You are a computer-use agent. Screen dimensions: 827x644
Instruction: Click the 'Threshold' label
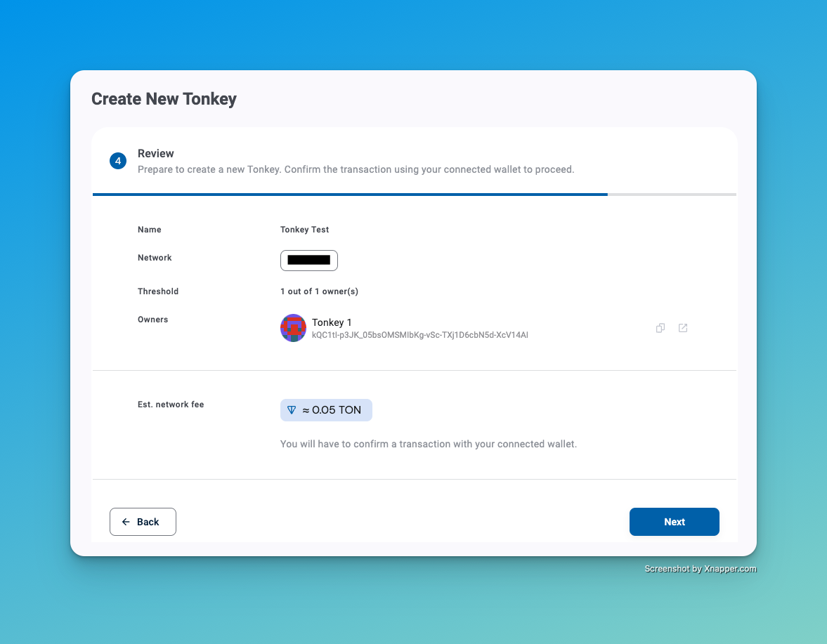click(x=158, y=291)
